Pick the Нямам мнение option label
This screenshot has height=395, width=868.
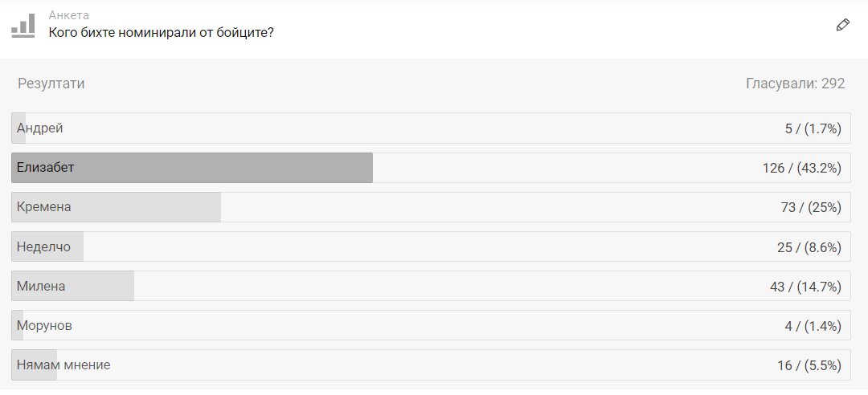tap(63, 364)
